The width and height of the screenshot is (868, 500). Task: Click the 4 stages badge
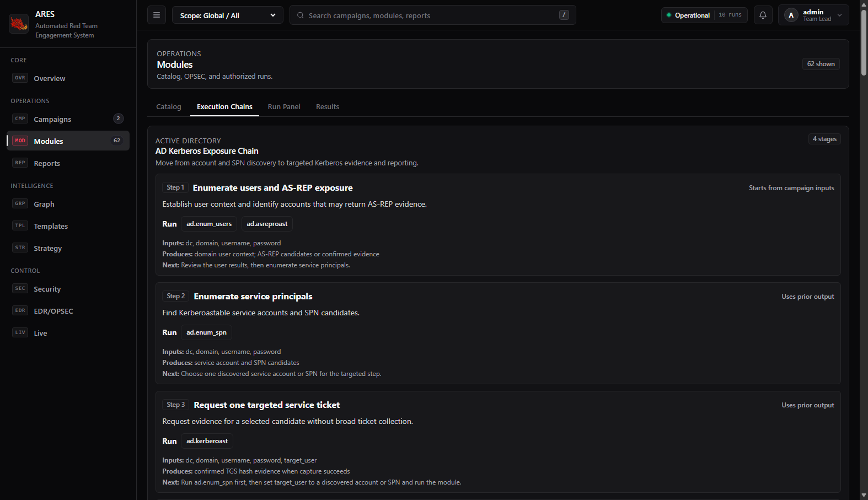[824, 139]
